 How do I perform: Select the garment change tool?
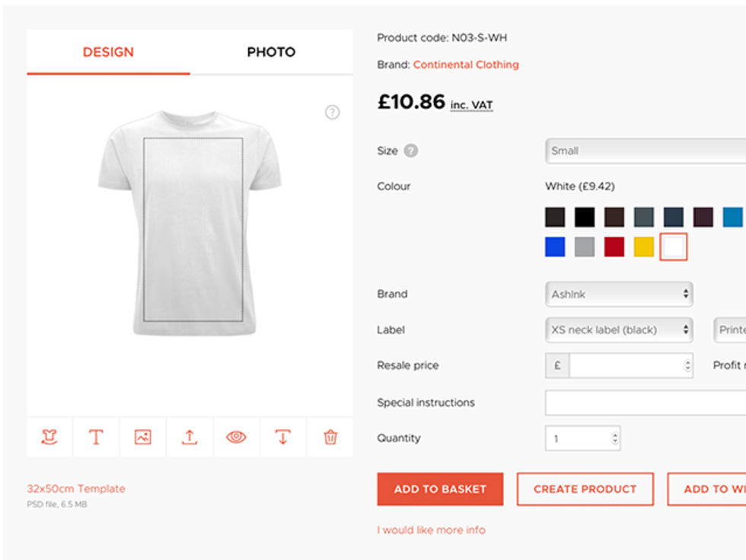coord(49,436)
